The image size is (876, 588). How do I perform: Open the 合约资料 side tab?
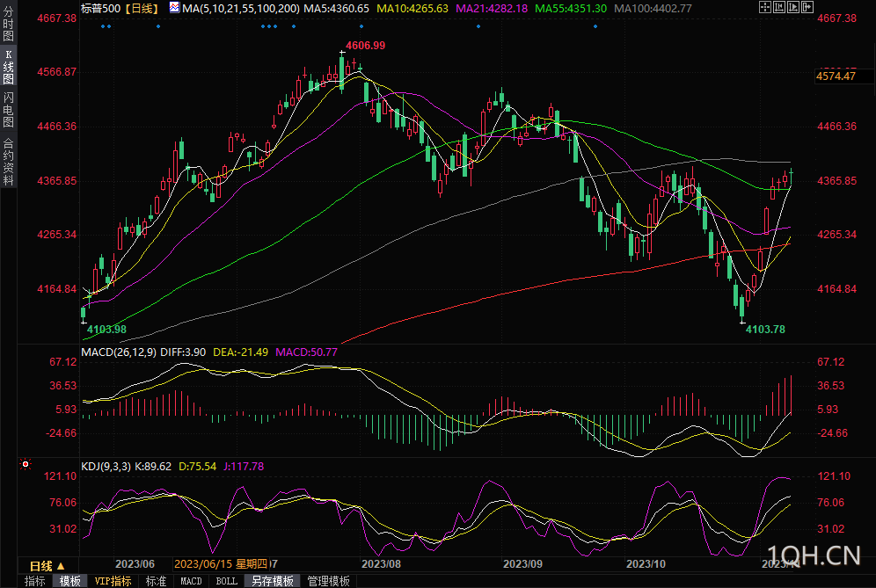click(x=8, y=161)
